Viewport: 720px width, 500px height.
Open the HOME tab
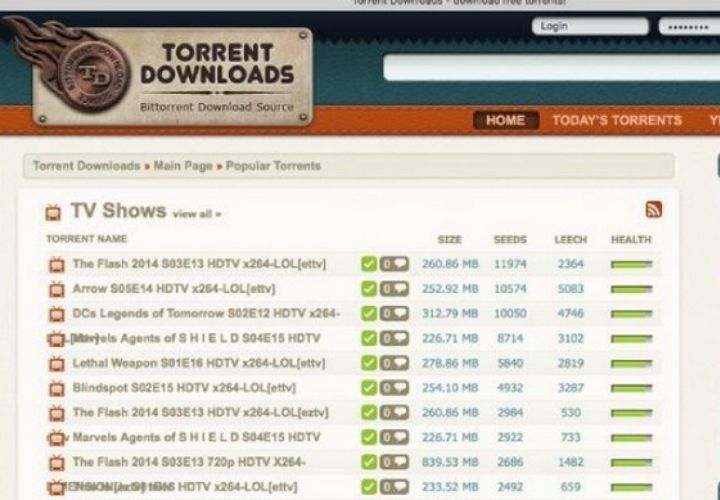(505, 120)
